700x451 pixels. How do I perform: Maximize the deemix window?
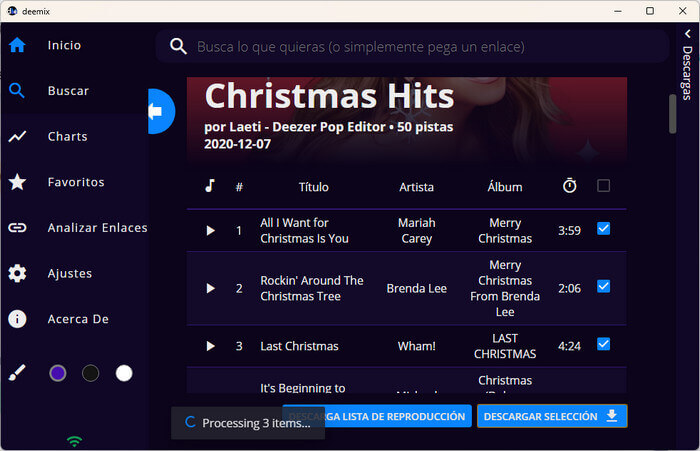[650, 11]
